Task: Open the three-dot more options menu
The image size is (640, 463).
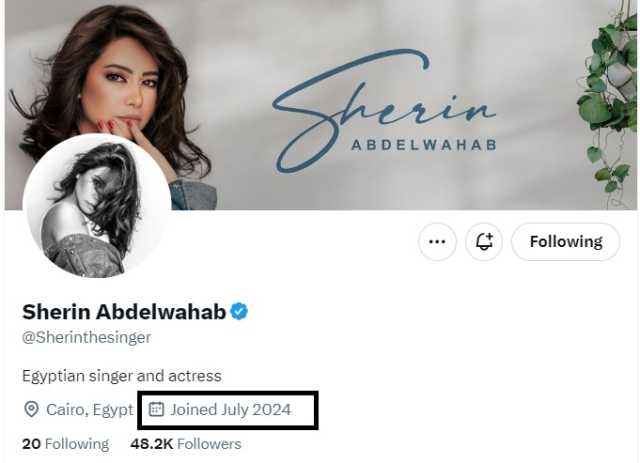Action: pos(437,242)
